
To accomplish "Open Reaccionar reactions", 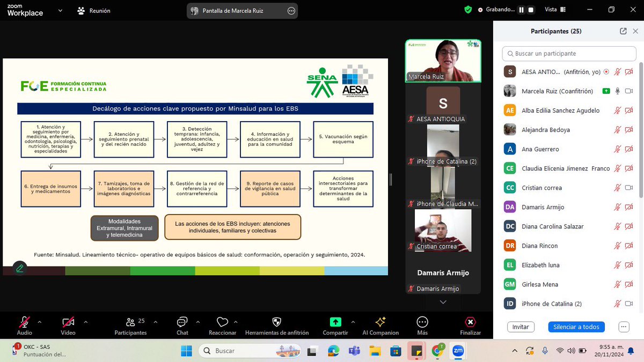I will [222, 326].
